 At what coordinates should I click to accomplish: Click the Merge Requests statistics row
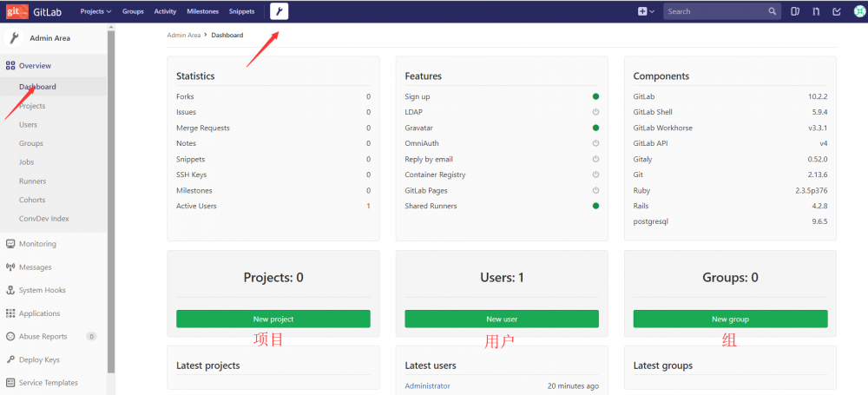(x=273, y=128)
